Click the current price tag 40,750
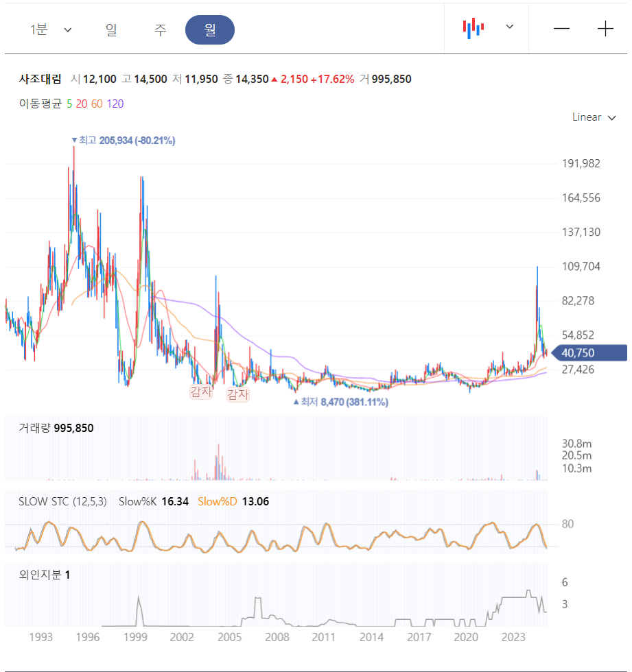This screenshot has height=672, width=632. pyautogui.click(x=589, y=353)
